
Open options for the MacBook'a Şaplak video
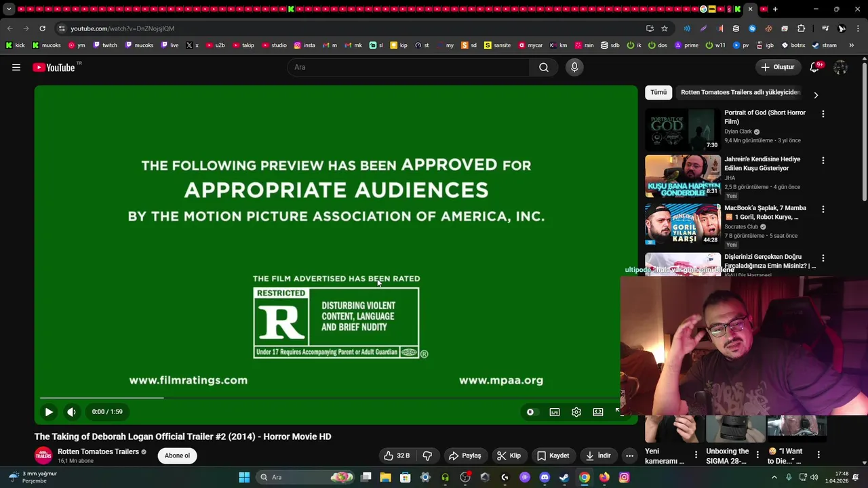[823, 209]
